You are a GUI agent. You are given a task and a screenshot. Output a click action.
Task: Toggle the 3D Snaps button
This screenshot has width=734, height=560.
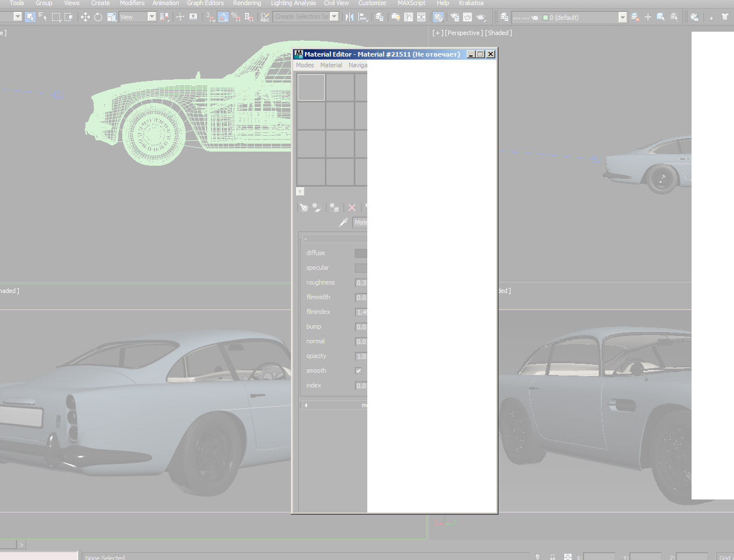pos(211,17)
